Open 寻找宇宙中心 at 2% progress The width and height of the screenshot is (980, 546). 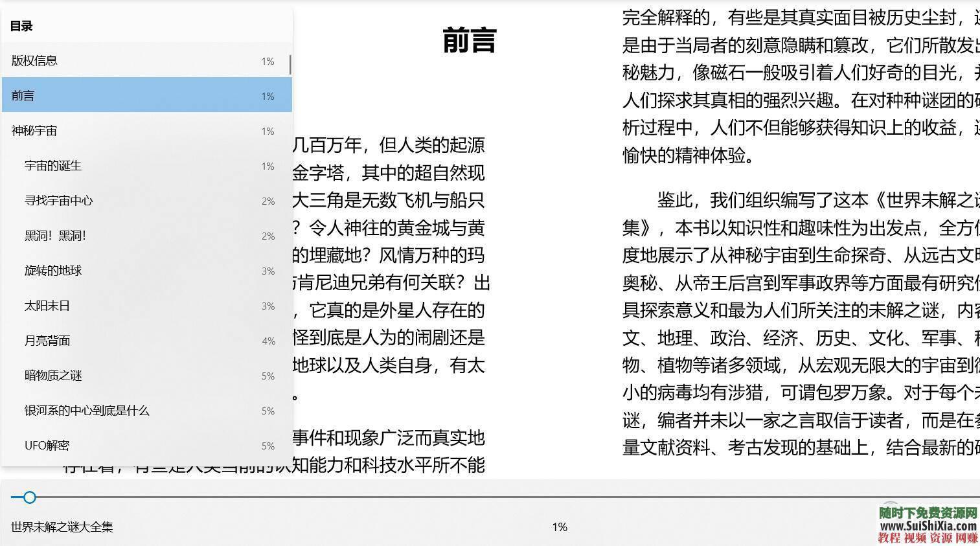tap(58, 201)
